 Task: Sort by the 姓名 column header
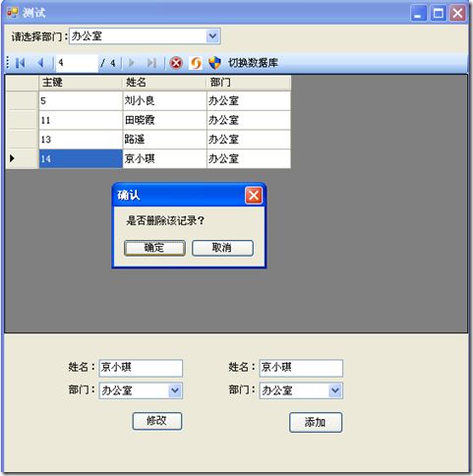[164, 83]
